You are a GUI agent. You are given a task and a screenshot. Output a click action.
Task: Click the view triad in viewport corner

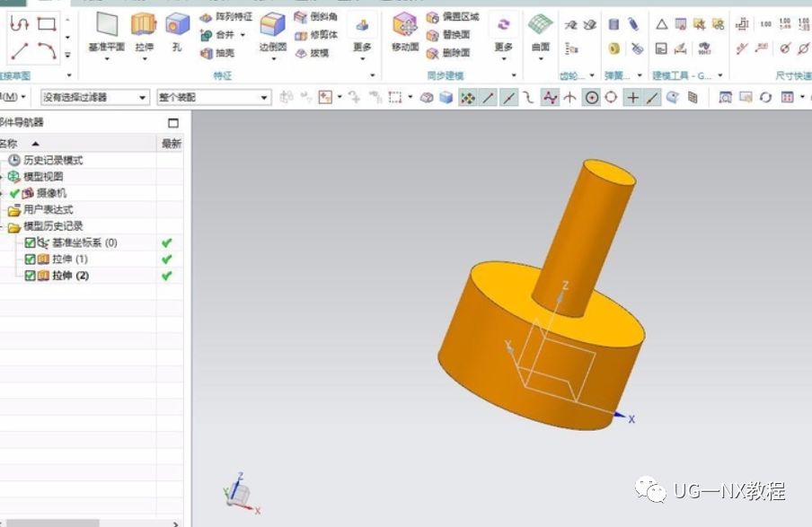241,493
